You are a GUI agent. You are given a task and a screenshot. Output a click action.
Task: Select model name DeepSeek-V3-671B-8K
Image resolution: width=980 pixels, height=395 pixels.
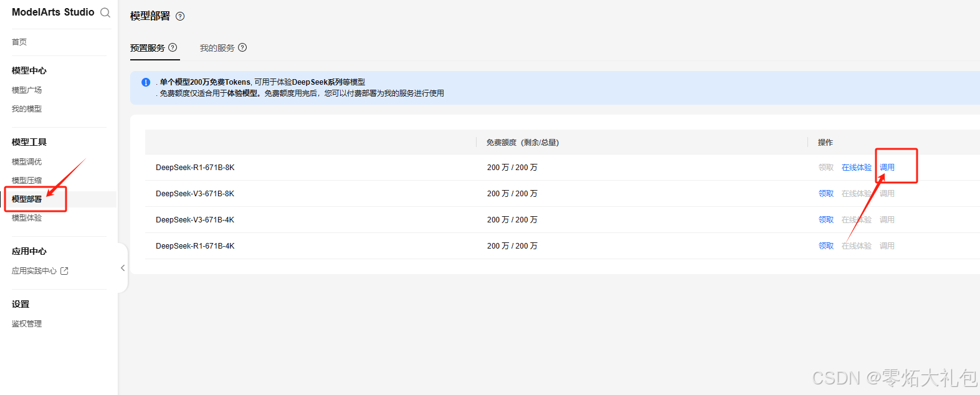[x=195, y=194]
